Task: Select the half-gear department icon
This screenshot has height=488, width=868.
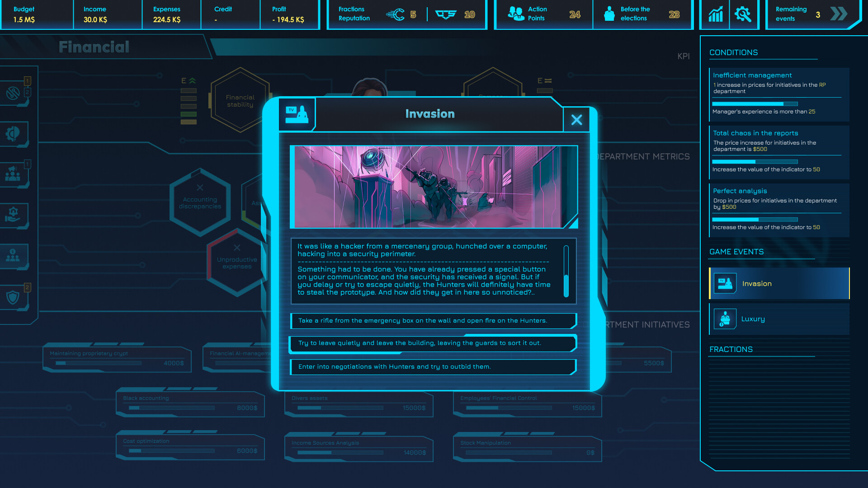Action: [13, 133]
